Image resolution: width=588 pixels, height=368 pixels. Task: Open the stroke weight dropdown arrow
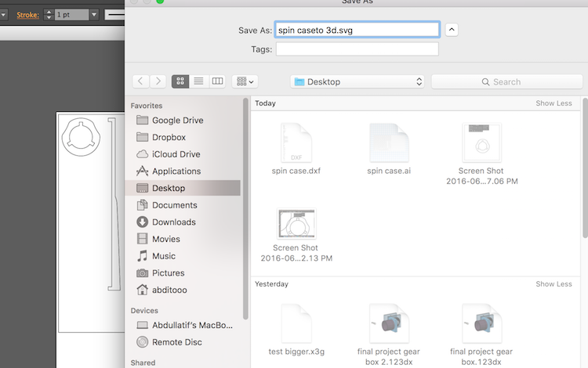coord(94,15)
